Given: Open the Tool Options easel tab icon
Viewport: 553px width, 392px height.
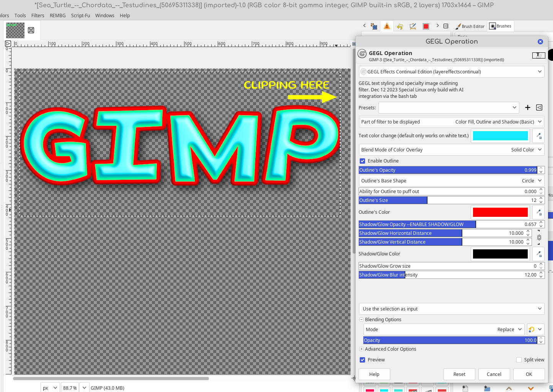Looking at the screenshot, I should tap(413, 26).
